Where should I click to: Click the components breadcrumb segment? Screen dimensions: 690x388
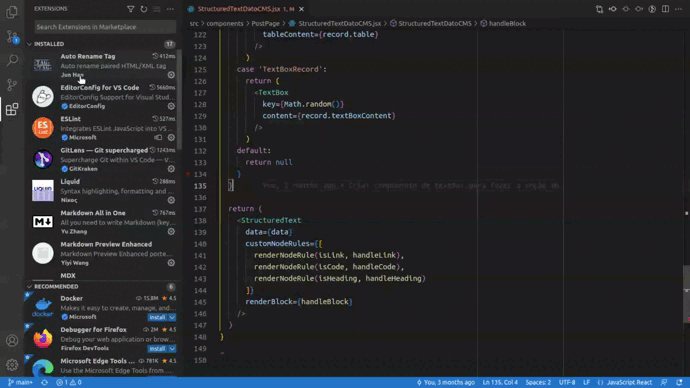[x=224, y=23]
